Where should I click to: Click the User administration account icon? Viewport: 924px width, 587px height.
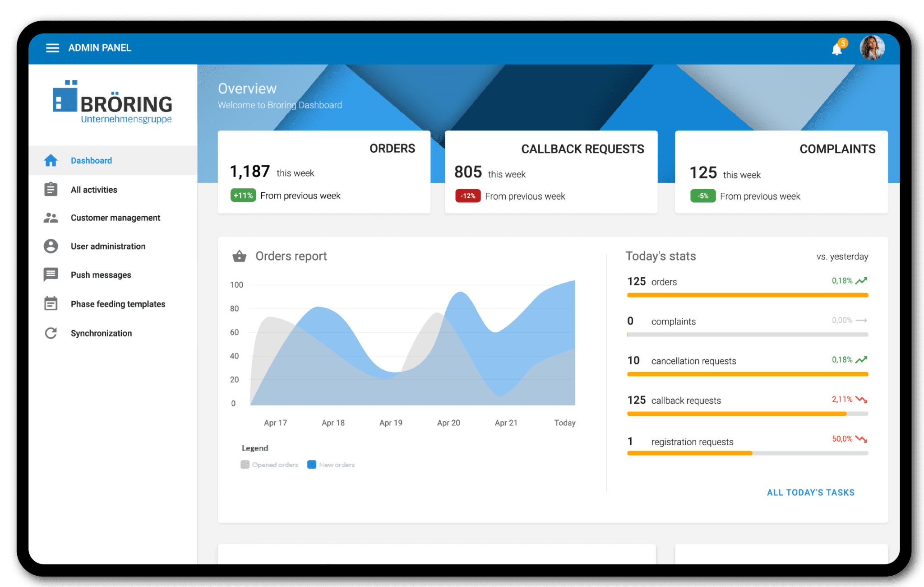click(x=51, y=246)
